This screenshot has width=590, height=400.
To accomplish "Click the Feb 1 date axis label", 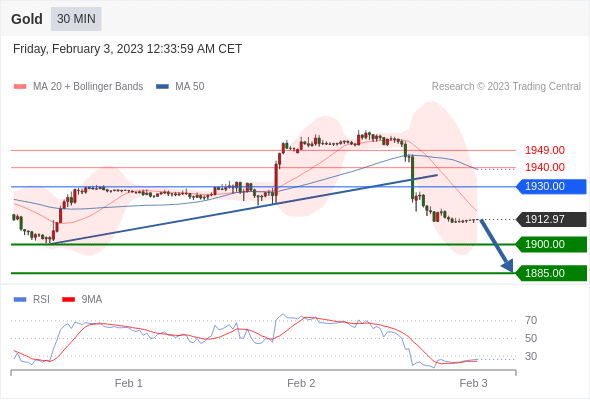I will coord(129,383).
